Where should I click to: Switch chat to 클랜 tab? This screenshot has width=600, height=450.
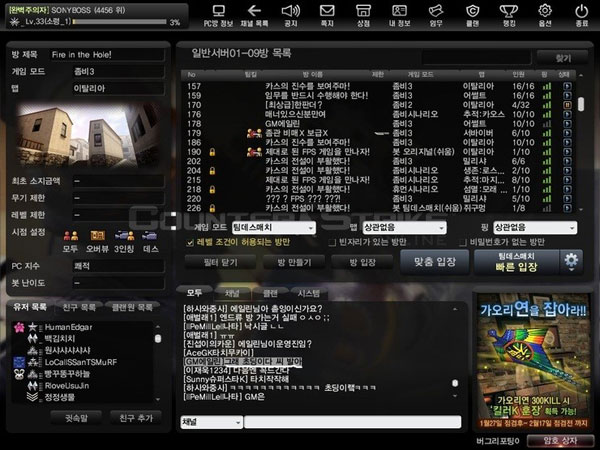pyautogui.click(x=270, y=293)
